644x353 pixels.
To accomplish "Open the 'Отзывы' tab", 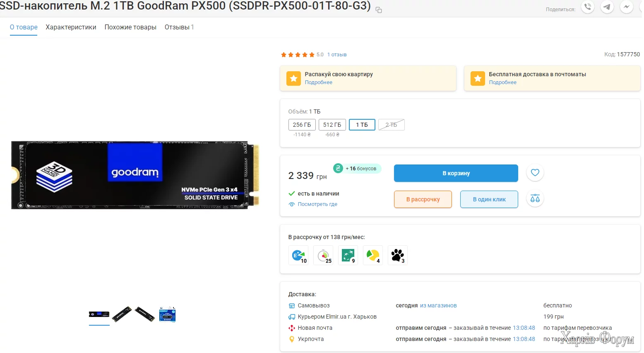I will coord(179,27).
